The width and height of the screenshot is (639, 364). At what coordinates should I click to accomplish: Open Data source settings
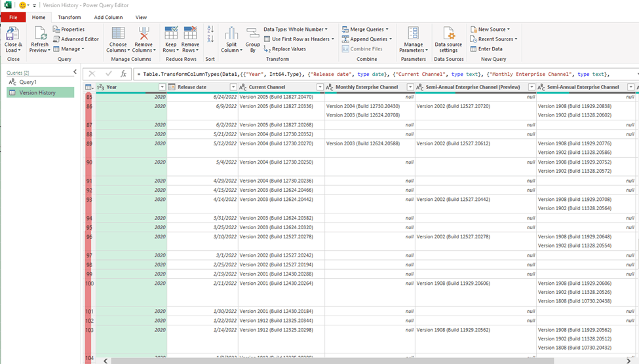pos(448,40)
